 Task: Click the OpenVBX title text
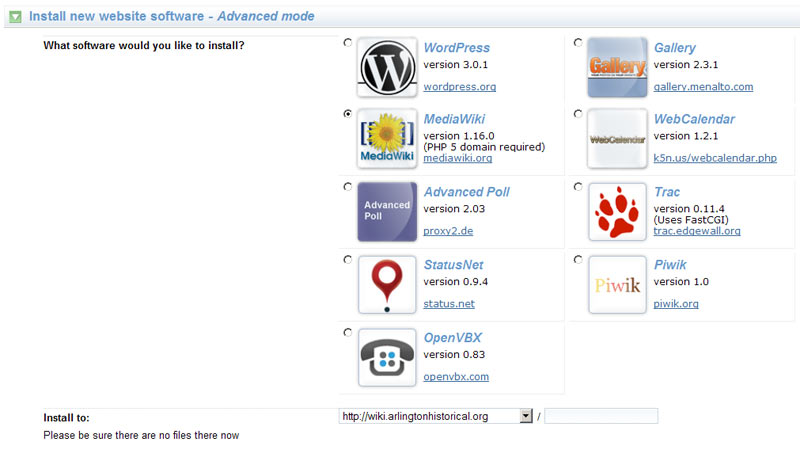(x=453, y=338)
